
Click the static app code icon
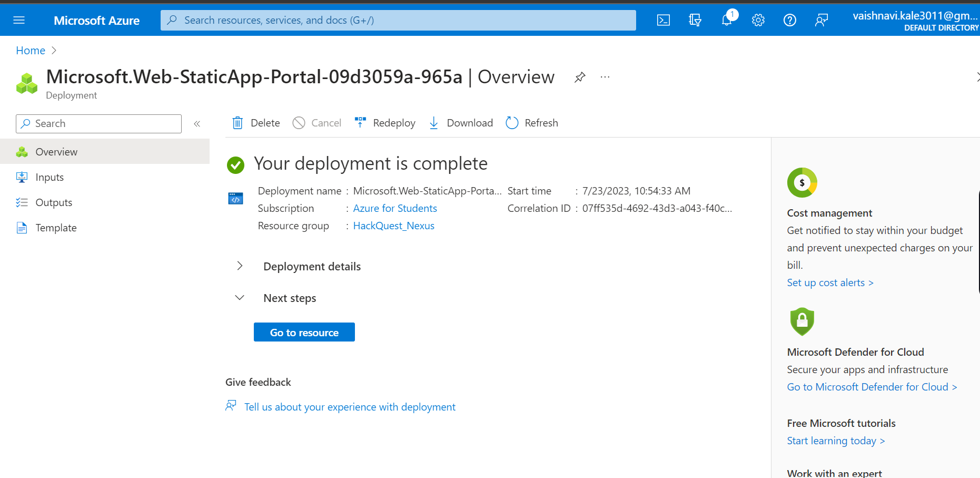click(235, 198)
